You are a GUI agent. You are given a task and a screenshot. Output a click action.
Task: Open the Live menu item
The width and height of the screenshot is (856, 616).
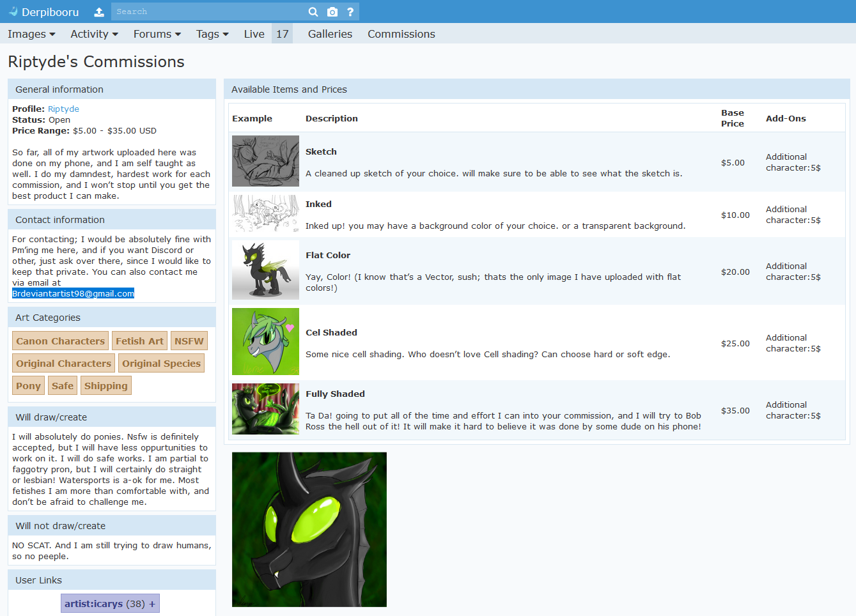[x=254, y=34]
